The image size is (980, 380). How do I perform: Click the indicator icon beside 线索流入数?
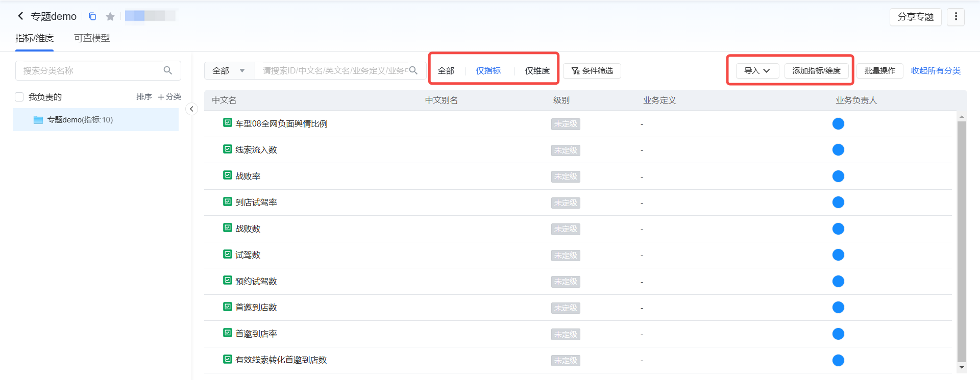(x=228, y=149)
